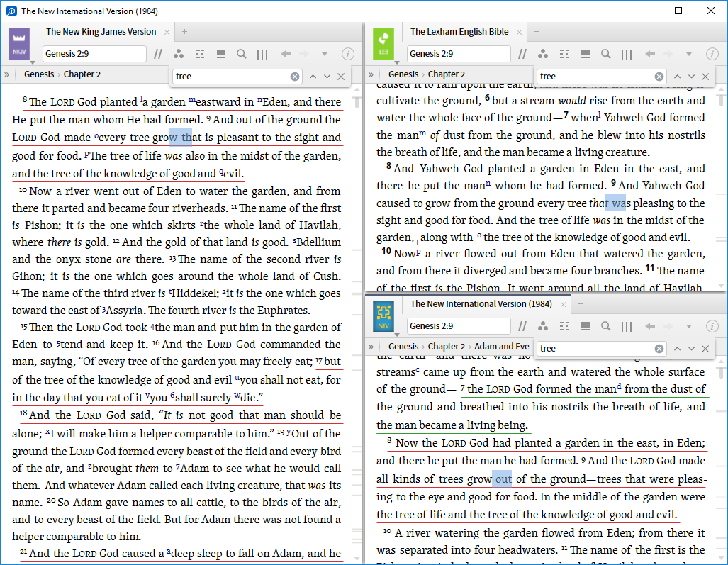728x565 pixels.
Task: Clear the 'tree' find text in NKJV
Action: (x=295, y=77)
